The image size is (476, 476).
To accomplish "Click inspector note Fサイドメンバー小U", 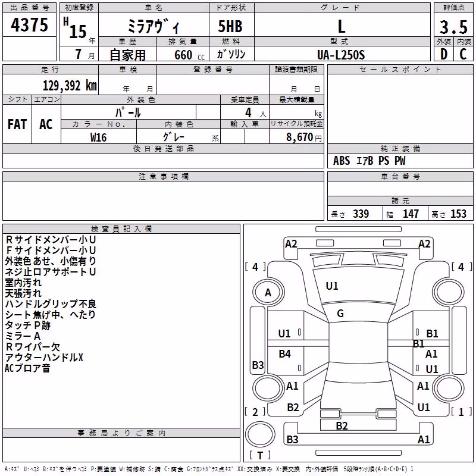I will [x=51, y=250].
